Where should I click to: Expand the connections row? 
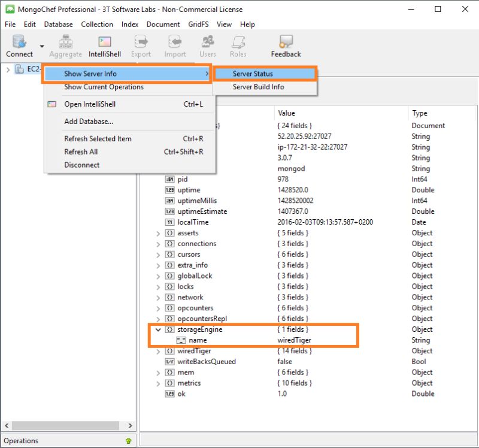click(158, 244)
